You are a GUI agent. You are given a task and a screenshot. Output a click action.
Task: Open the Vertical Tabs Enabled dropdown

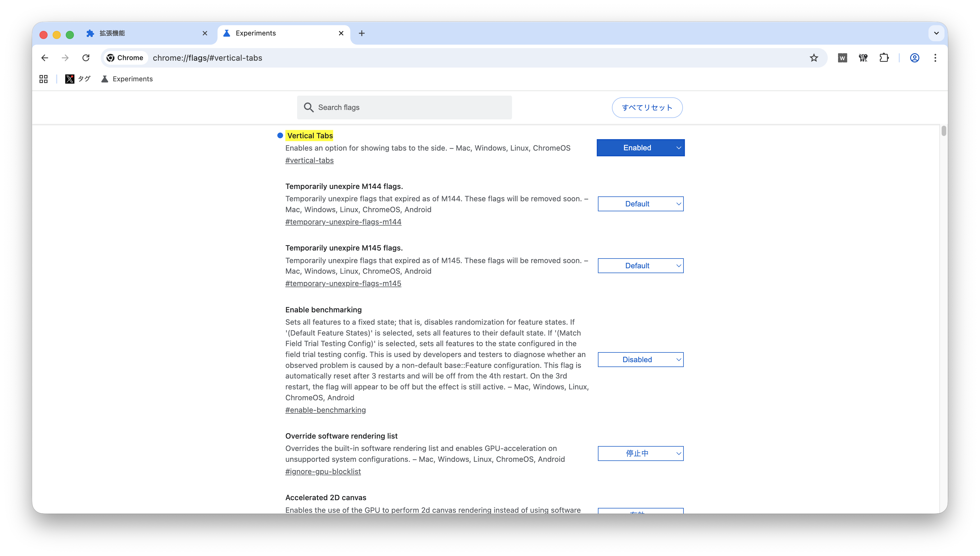(x=640, y=148)
